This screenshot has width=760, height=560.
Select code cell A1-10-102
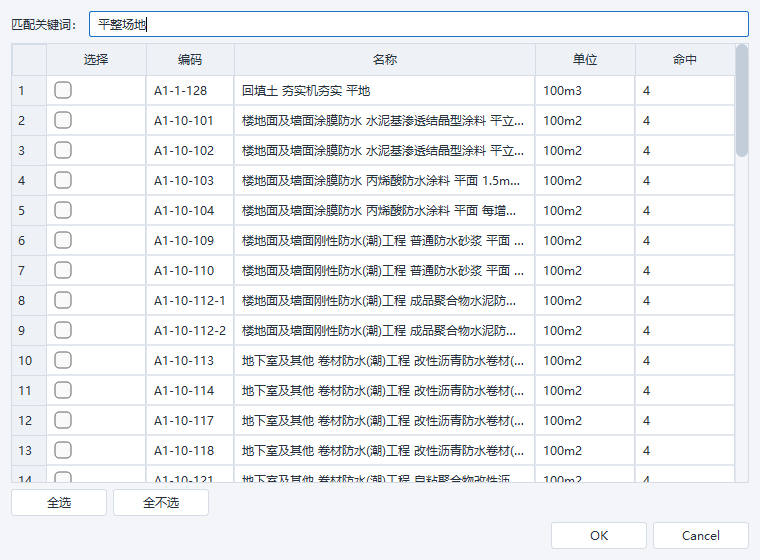pos(190,151)
